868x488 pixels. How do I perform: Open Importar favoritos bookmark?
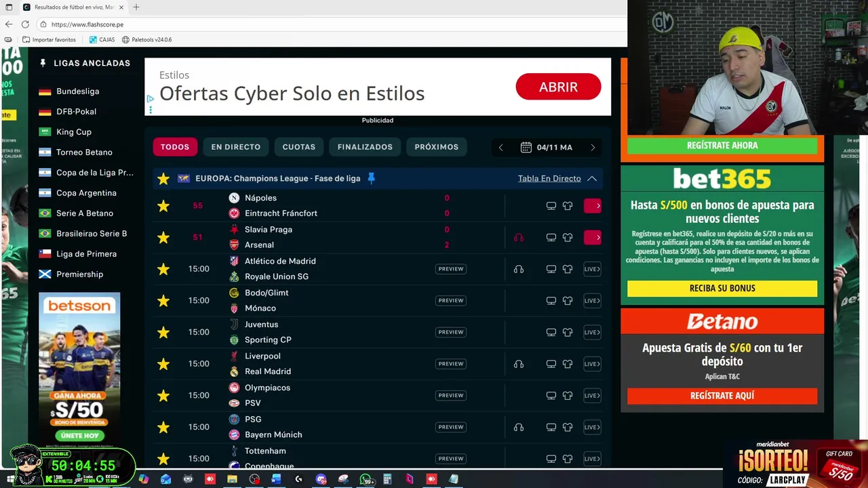pyautogui.click(x=49, y=40)
